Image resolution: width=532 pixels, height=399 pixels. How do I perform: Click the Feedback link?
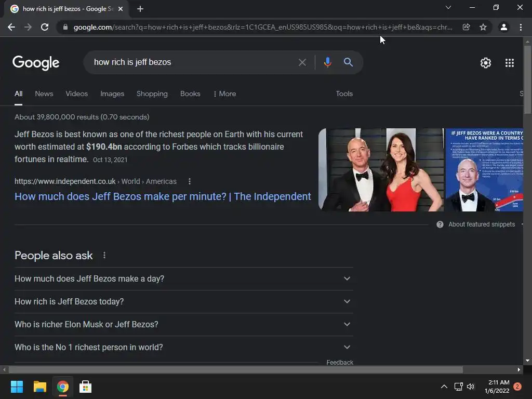[x=340, y=362]
